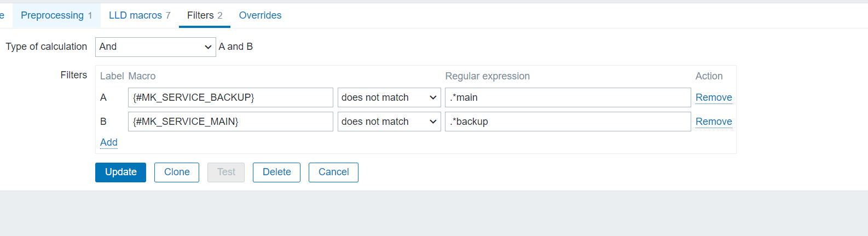
Task: Switch to the Preprocessing tab
Action: tap(56, 15)
